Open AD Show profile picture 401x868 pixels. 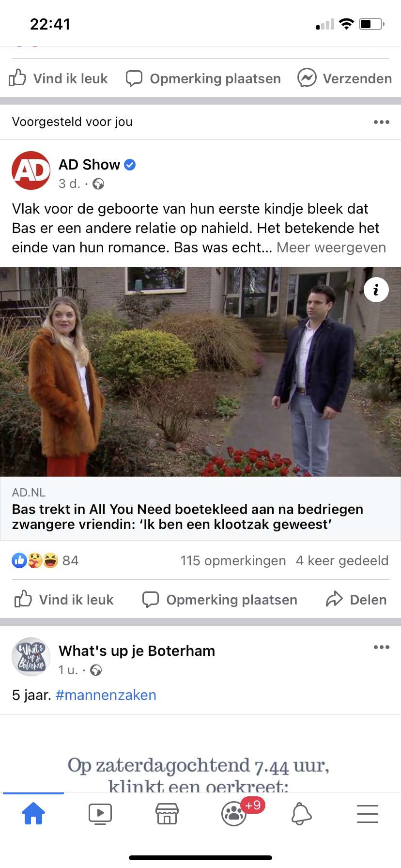31,170
